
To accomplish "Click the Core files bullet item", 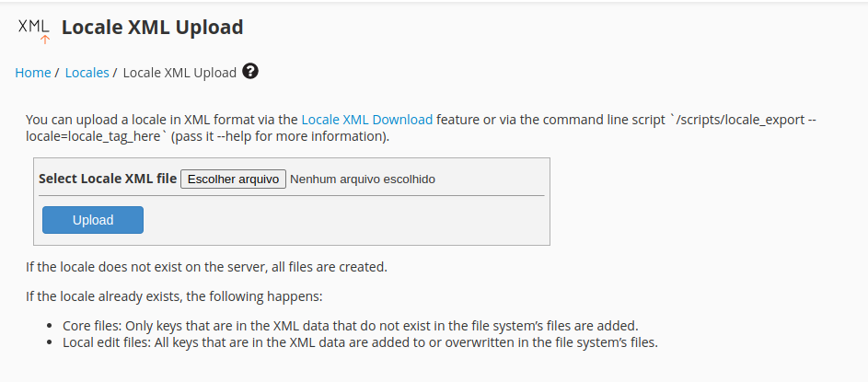I will [351, 326].
